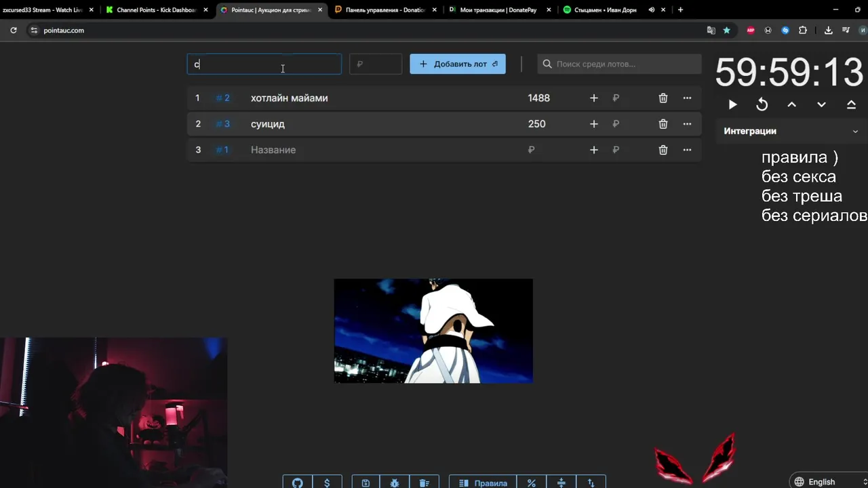Click the #3 tag on second lot
Image resolution: width=868 pixels, height=488 pixels.
click(x=222, y=124)
